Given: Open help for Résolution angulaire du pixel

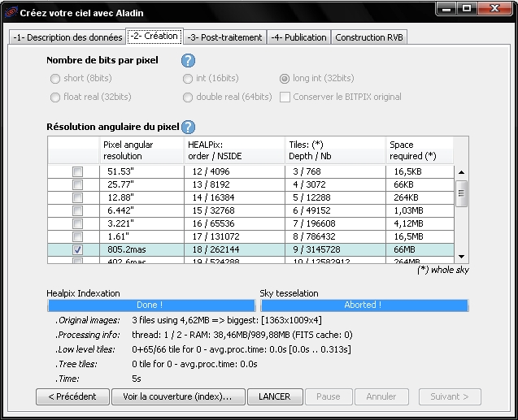Looking at the screenshot, I should [x=189, y=127].
